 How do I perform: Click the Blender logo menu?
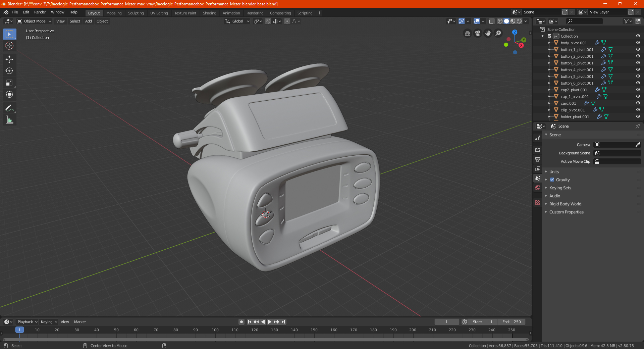[x=6, y=12]
